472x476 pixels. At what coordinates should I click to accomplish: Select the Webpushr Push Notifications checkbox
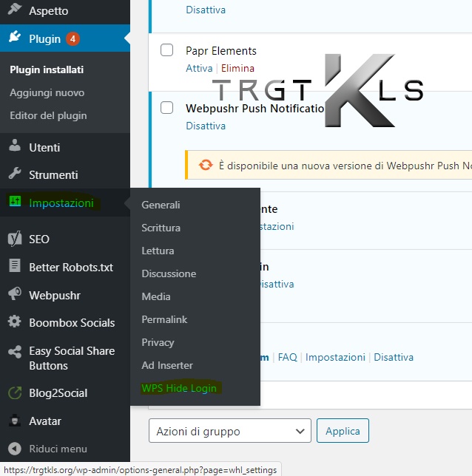point(167,108)
